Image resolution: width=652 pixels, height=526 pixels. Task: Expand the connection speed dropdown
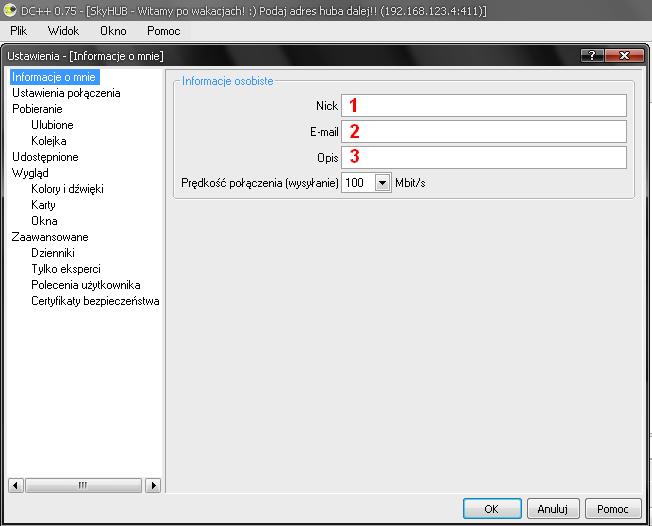382,183
